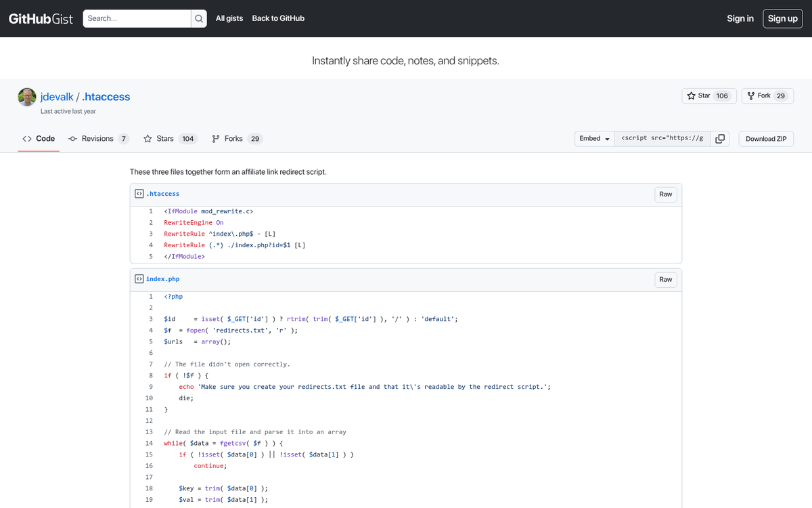Click inside the search input field

(x=135, y=18)
